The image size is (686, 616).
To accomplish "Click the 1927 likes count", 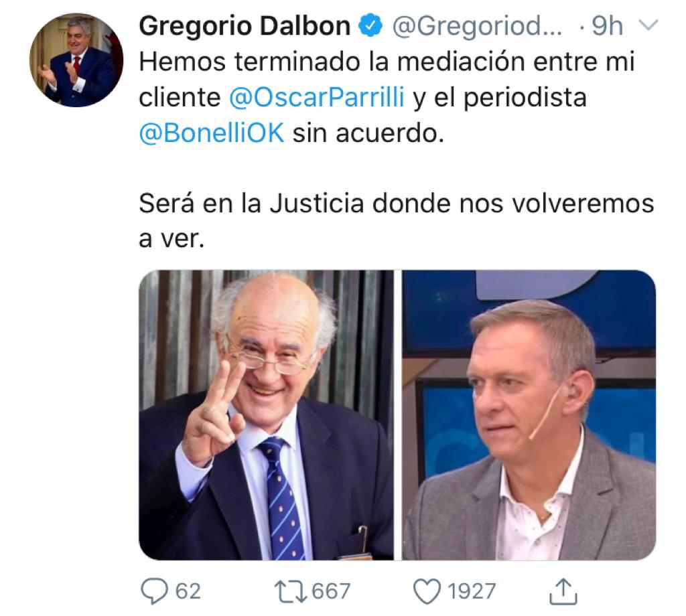I will [472, 591].
